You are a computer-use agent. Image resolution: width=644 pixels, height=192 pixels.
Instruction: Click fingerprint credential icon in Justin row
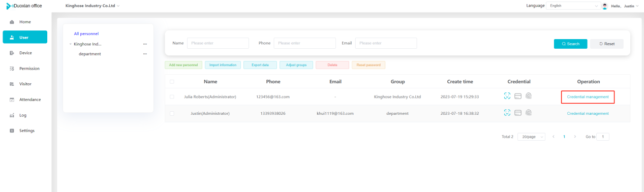point(529,113)
